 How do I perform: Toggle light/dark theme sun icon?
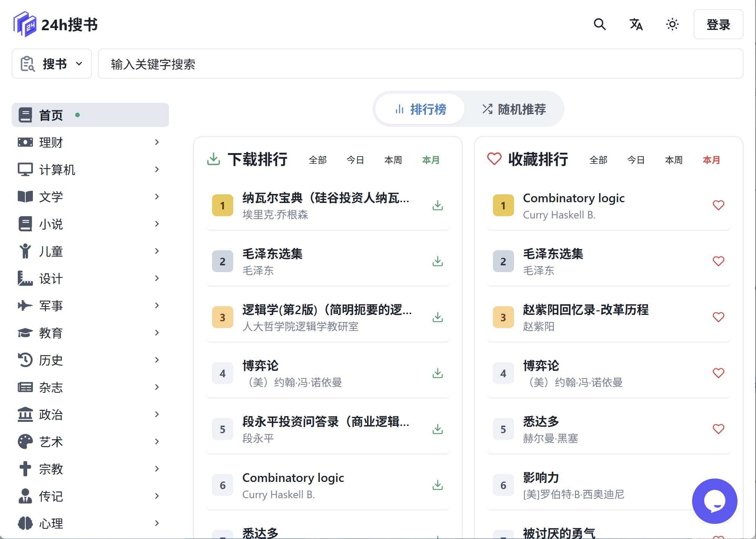tap(672, 24)
